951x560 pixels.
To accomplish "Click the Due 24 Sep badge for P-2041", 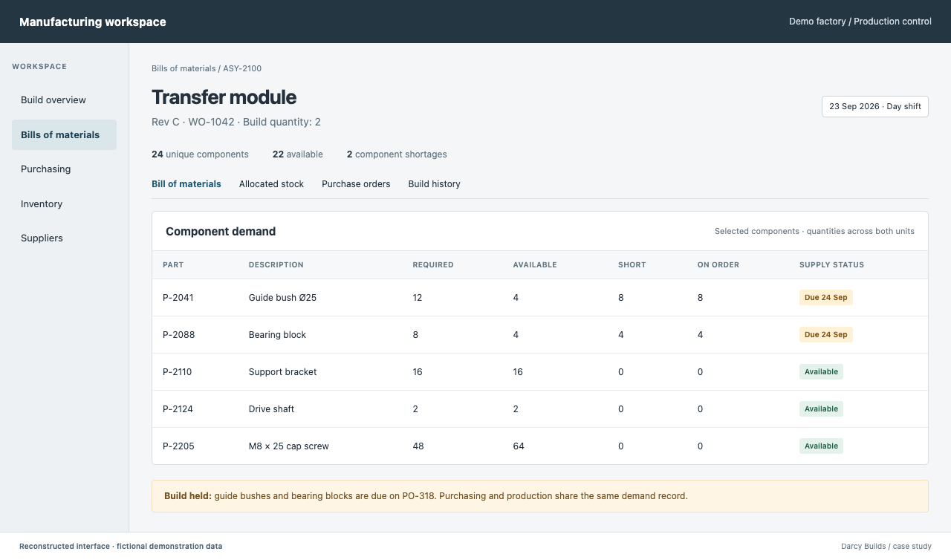I will (825, 298).
